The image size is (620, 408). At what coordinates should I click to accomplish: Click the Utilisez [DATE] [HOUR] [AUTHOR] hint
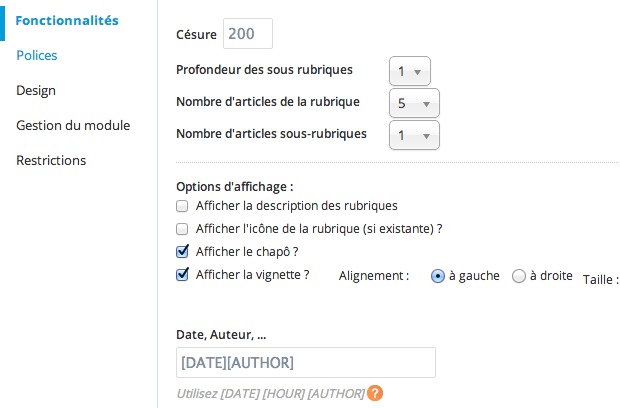pyautogui.click(x=270, y=394)
